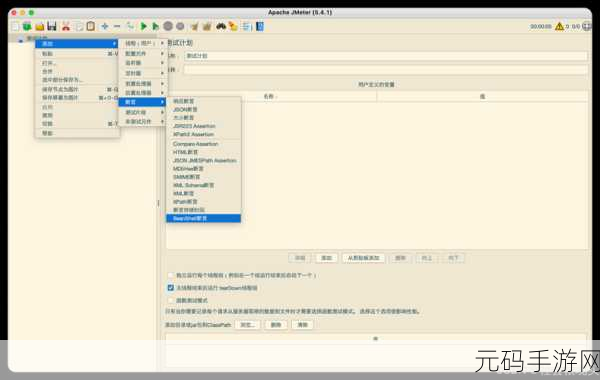This screenshot has width=600, height=380.
Task: Open the 定时器 submenu
Action: pos(142,73)
